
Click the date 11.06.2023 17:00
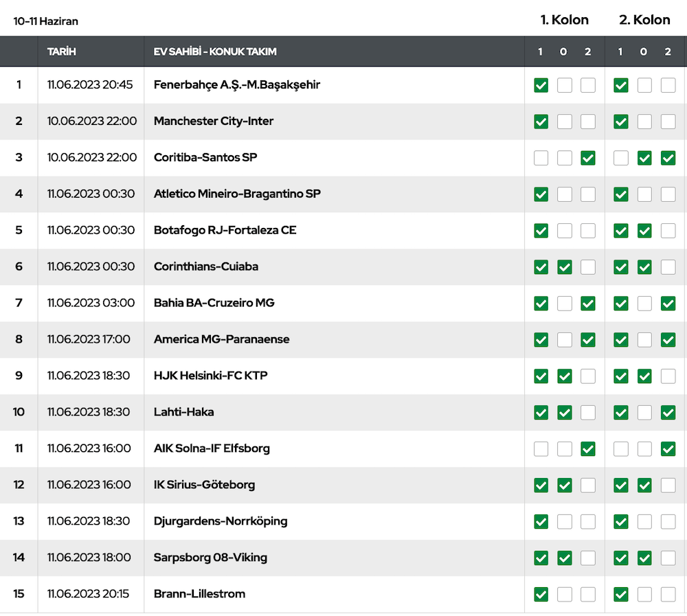coord(89,339)
